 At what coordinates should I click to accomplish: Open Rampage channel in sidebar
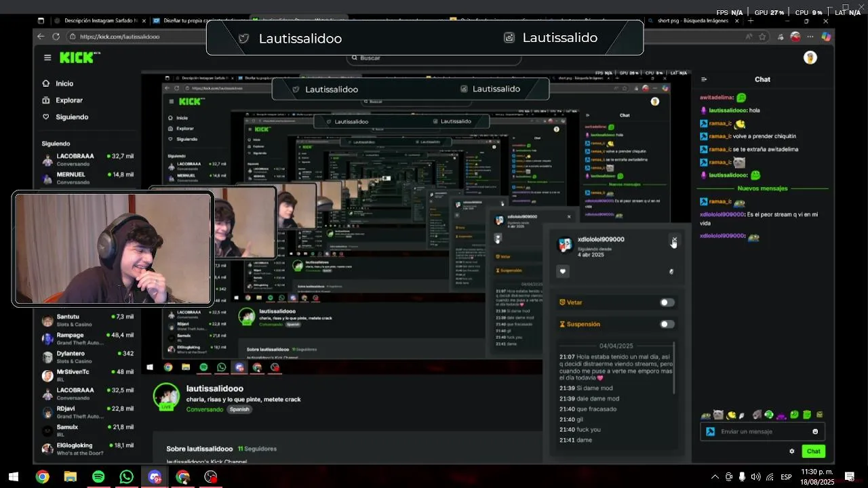click(87, 338)
